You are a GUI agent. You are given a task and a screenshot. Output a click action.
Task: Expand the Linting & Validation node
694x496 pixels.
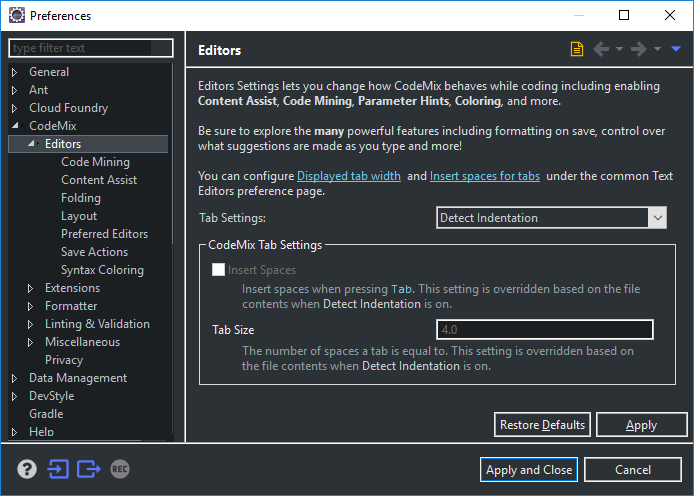(x=31, y=324)
